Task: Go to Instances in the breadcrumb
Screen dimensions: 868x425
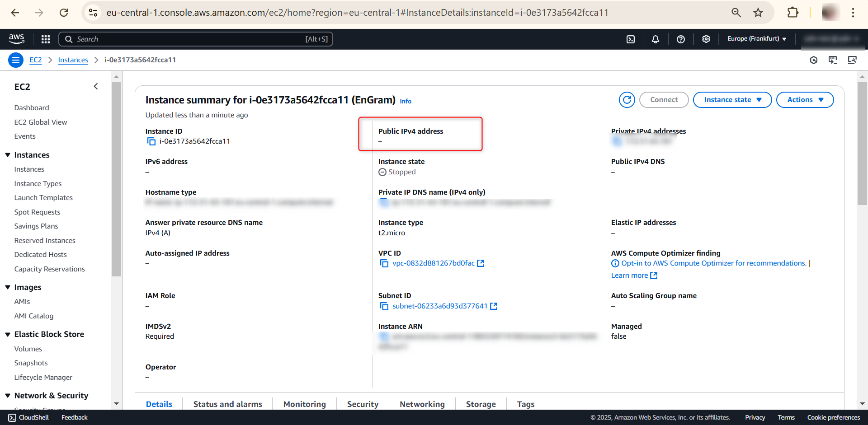Action: click(73, 60)
